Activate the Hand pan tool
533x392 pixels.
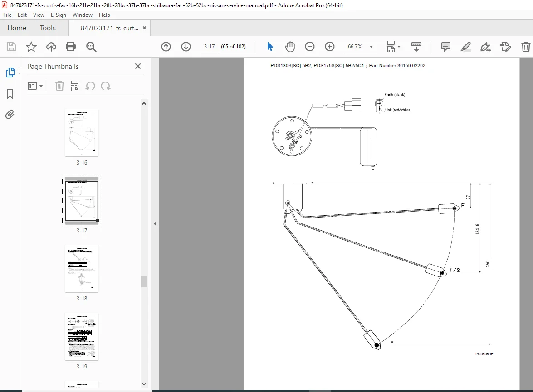coord(289,47)
